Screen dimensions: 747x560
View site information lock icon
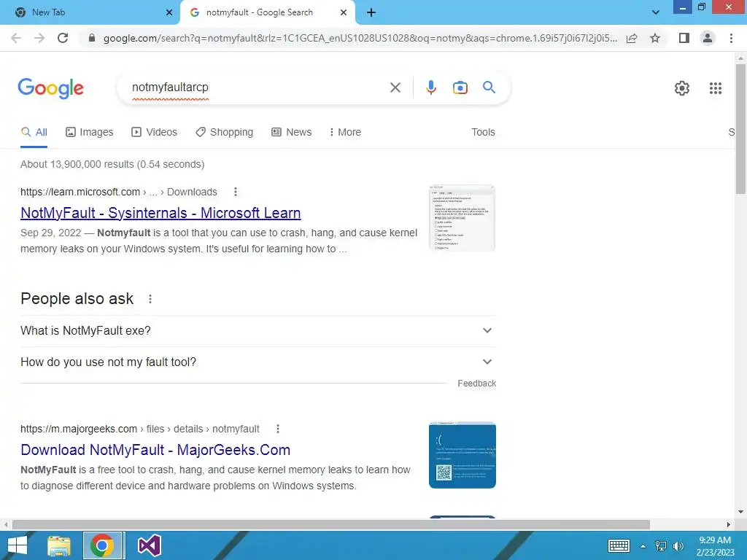coord(92,38)
